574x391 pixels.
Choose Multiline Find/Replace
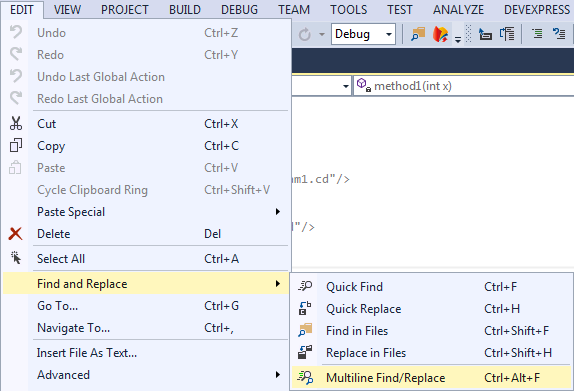pos(432,377)
